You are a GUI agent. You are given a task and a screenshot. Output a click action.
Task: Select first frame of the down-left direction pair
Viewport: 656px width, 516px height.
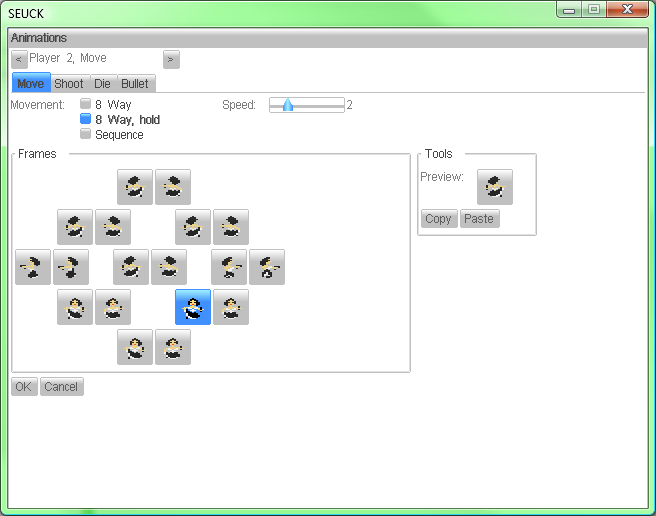click(x=75, y=307)
